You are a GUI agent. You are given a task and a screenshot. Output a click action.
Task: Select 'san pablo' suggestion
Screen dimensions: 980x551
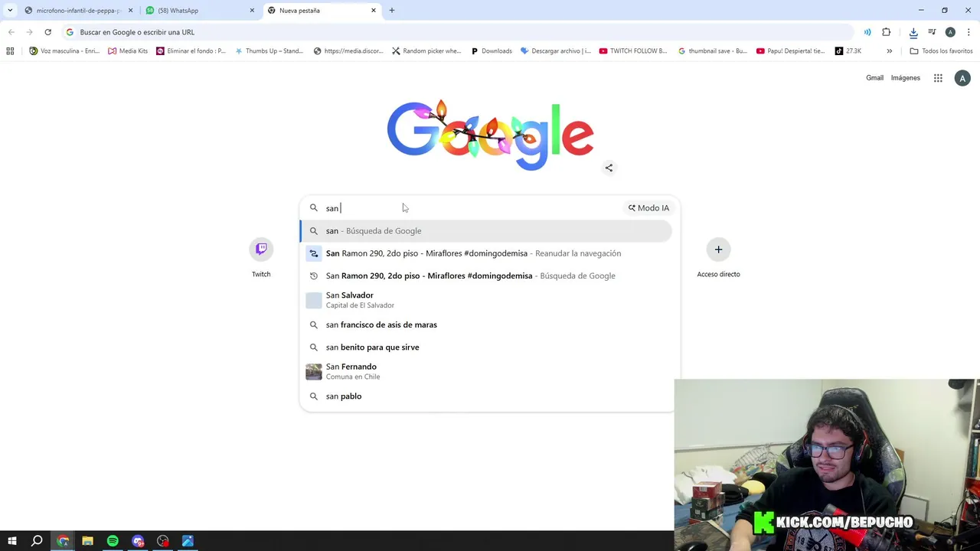pyautogui.click(x=486, y=396)
